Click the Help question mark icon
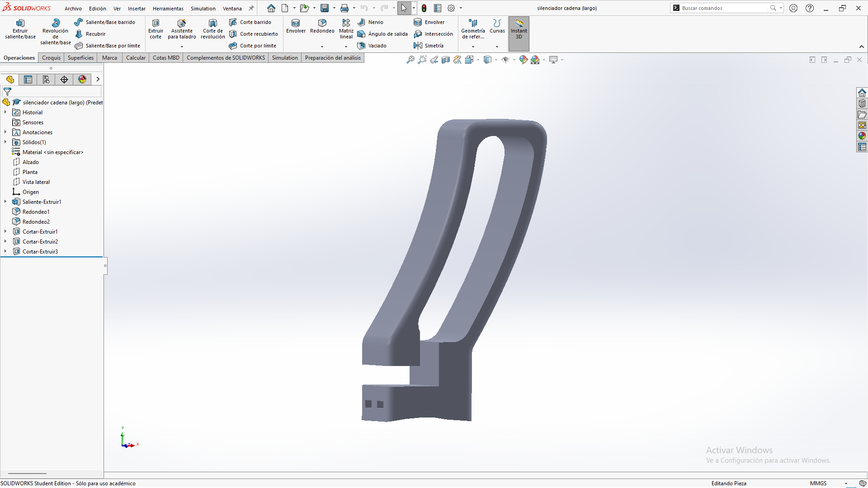This screenshot has height=488, width=868. 810,8
